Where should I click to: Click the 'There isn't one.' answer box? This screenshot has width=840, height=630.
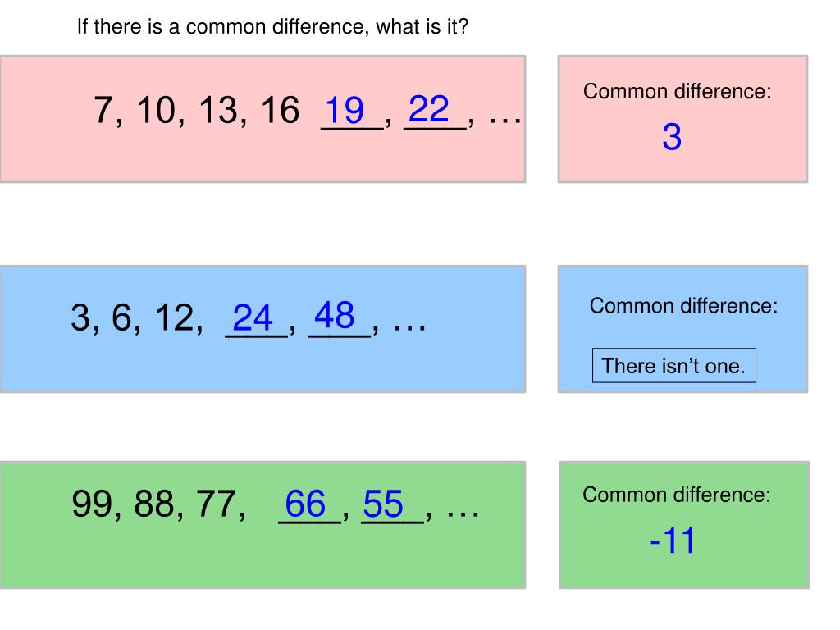click(674, 365)
